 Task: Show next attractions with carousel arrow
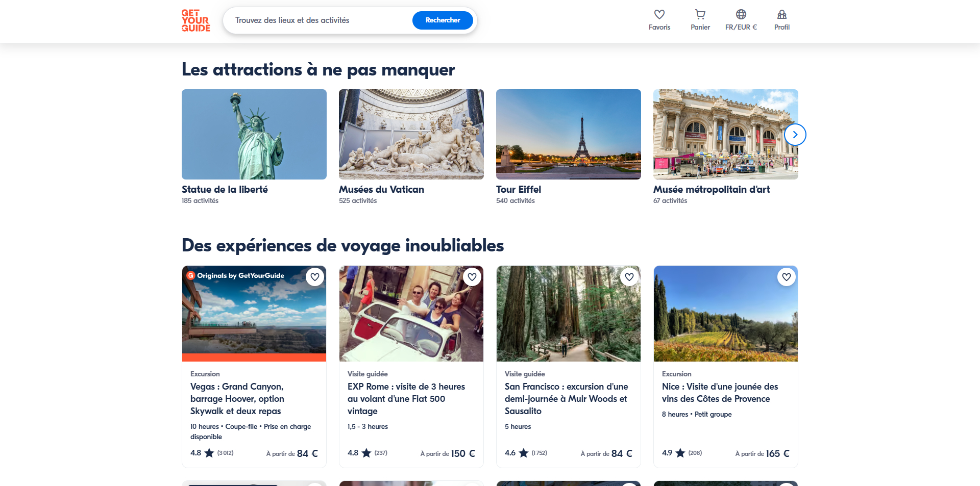click(x=795, y=135)
